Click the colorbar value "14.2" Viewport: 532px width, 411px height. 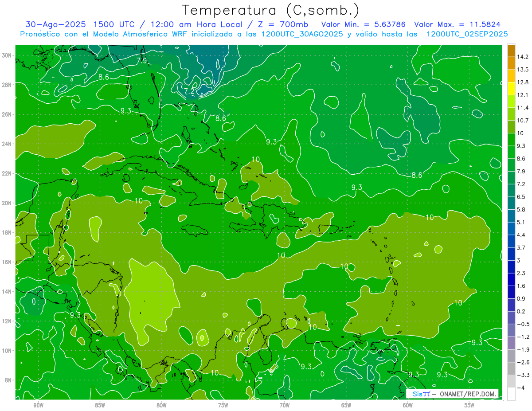pyautogui.click(x=523, y=57)
